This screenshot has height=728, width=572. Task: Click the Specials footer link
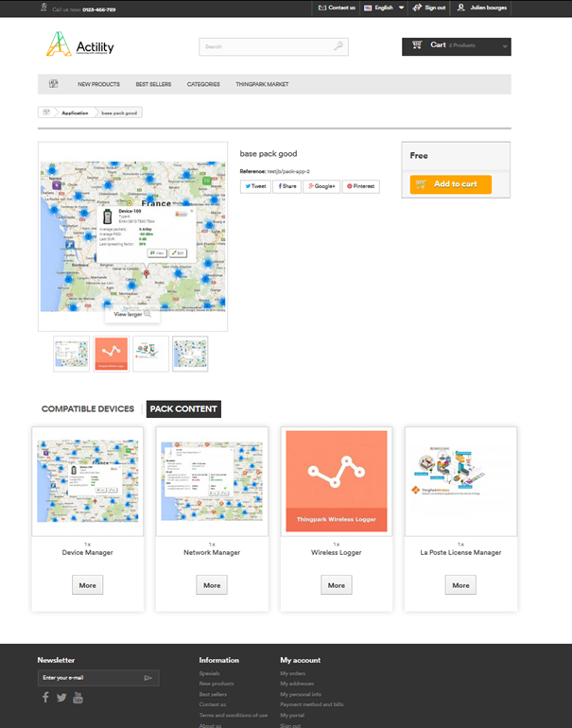coord(209,673)
